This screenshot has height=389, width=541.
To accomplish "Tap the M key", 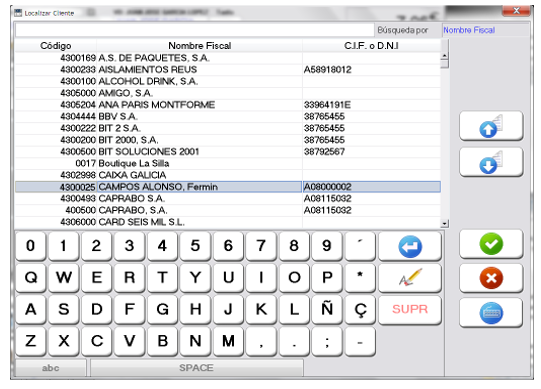I will click(228, 341).
